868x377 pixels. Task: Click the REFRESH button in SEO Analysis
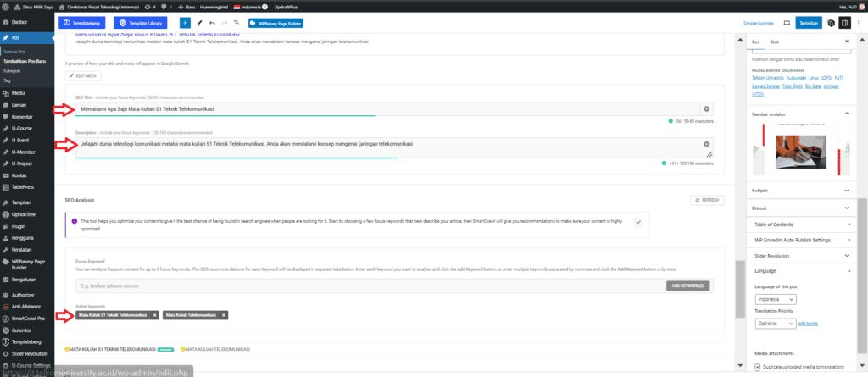coord(708,201)
